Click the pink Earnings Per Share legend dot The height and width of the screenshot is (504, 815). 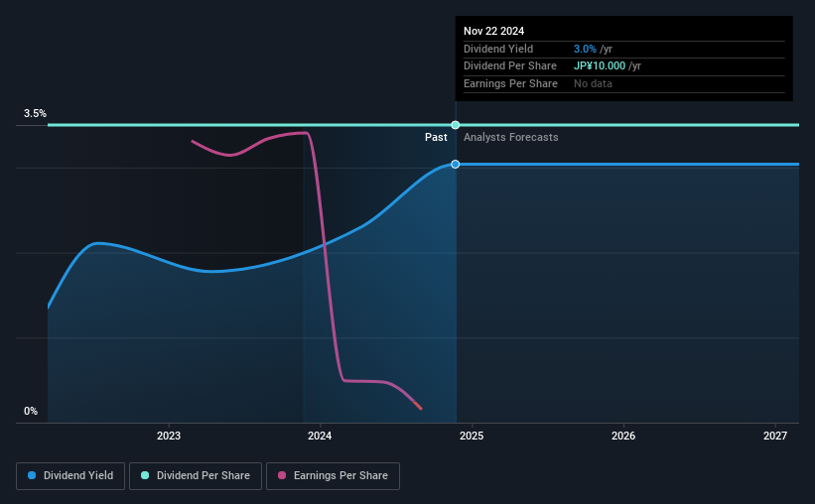(x=282, y=475)
